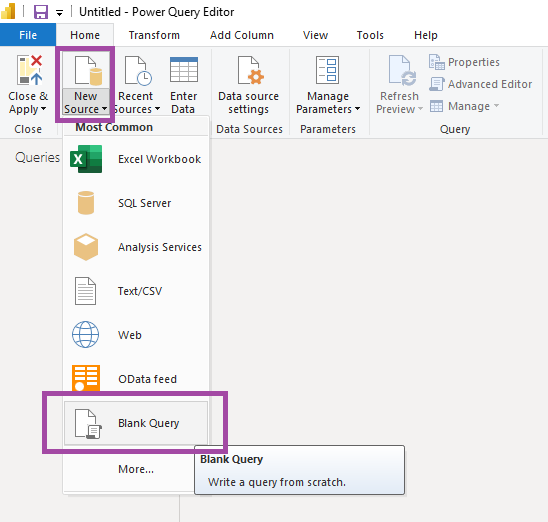Choose Text/CSV from the menu

pyautogui.click(x=136, y=291)
